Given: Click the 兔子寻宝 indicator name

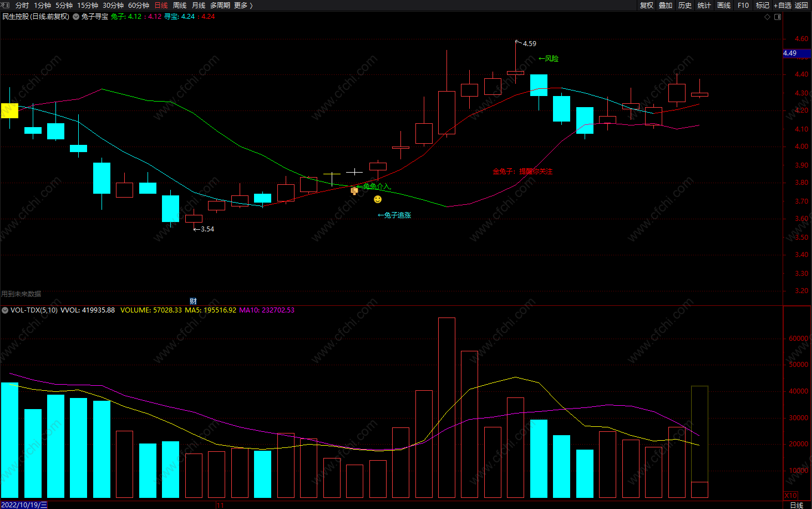Looking at the screenshot, I should pos(95,17).
